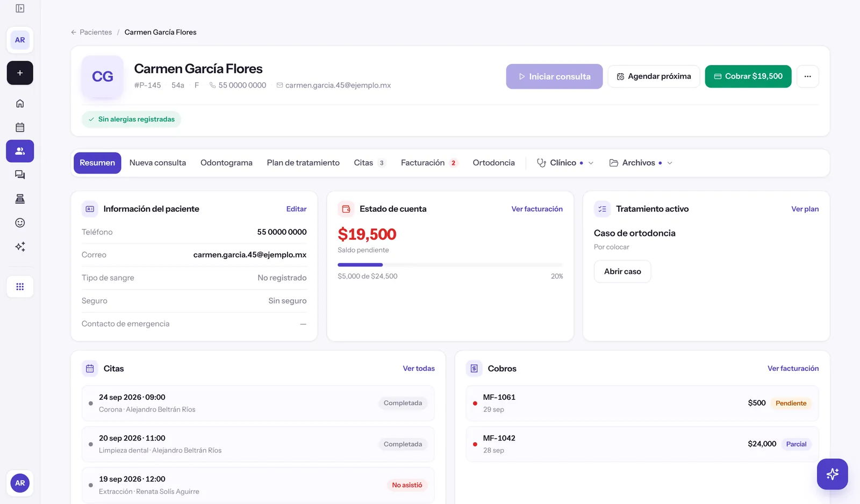Open the 24 sep 2026 Corona appointment
860x504 pixels.
coord(258,403)
